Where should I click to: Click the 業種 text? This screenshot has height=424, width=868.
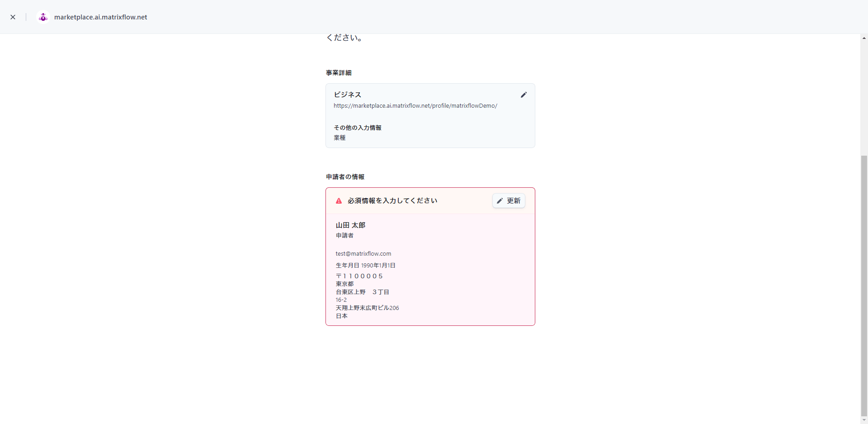click(340, 138)
